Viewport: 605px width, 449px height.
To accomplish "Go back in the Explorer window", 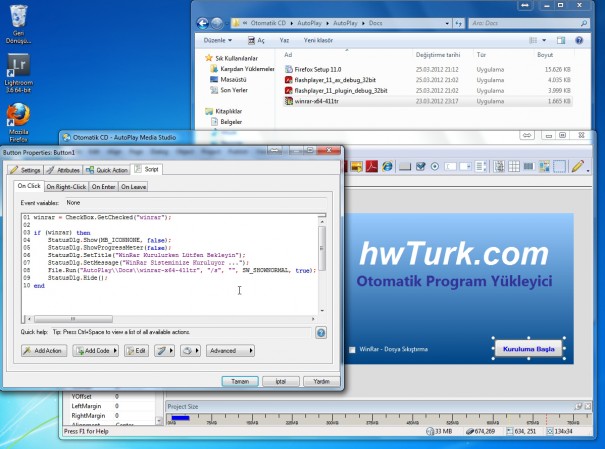I will 203,24.
